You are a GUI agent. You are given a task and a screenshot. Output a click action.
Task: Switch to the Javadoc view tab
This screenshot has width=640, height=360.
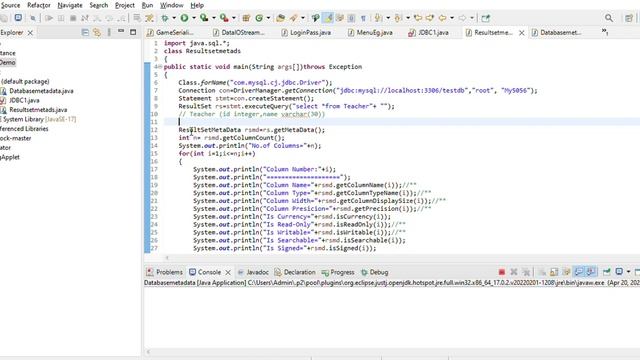(x=253, y=272)
